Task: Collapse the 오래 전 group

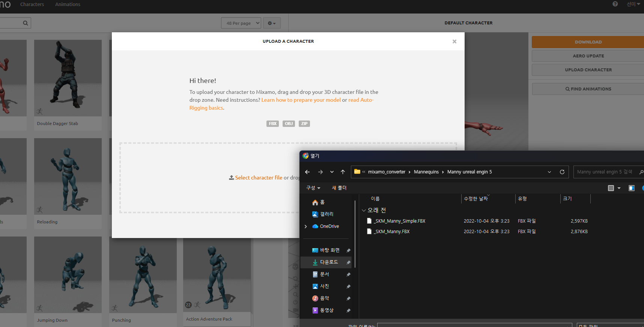Action: click(364, 210)
